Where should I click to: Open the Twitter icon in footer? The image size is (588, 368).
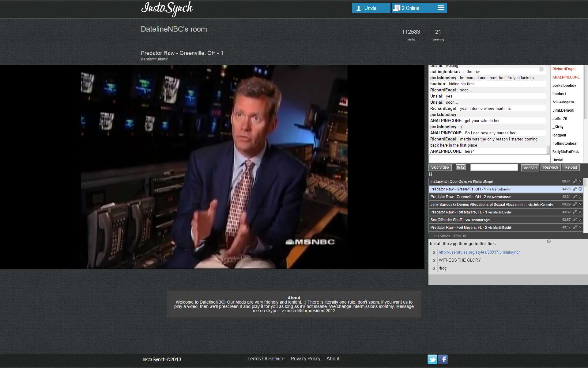pyautogui.click(x=432, y=359)
